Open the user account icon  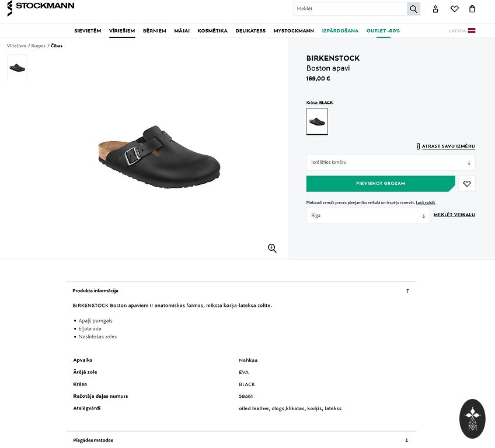pyautogui.click(x=435, y=9)
